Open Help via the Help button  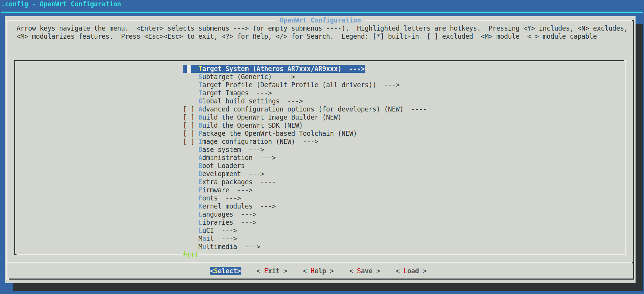point(318,271)
